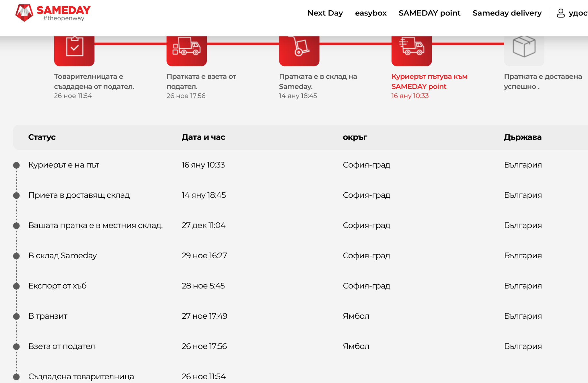Click the in-warehouse hand cart icon
This screenshot has width=588, height=383.
(299, 47)
